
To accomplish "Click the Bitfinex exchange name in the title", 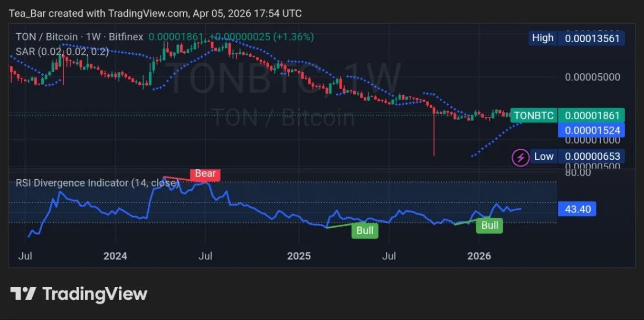I will pos(127,37).
